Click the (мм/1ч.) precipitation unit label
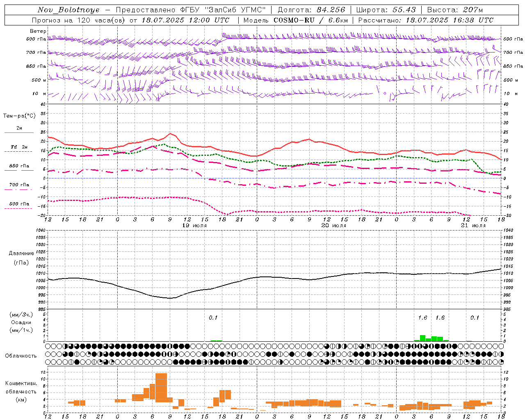The width and height of the screenshot is (525, 420). click(x=21, y=330)
